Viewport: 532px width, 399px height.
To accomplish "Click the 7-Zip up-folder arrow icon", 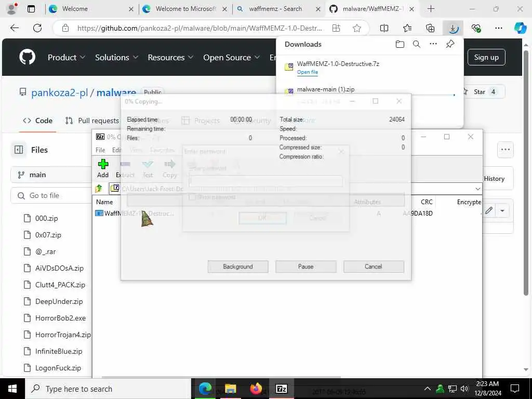I will [x=99, y=188].
